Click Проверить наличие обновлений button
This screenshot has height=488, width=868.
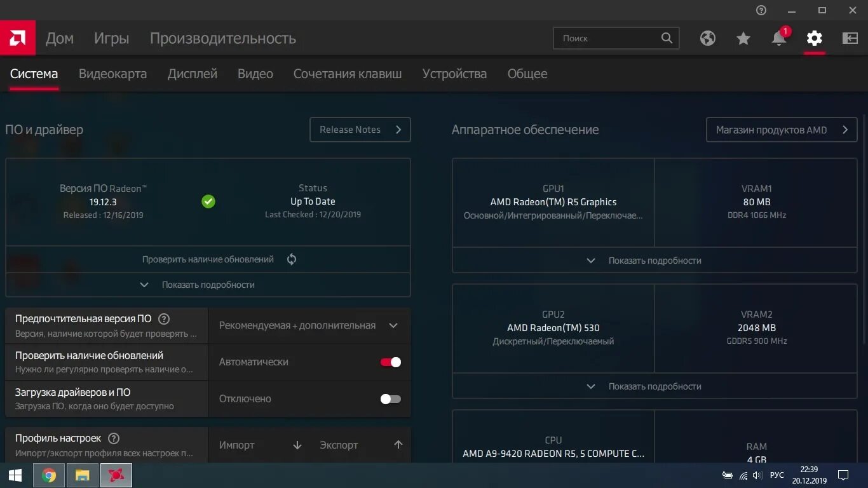208,259
